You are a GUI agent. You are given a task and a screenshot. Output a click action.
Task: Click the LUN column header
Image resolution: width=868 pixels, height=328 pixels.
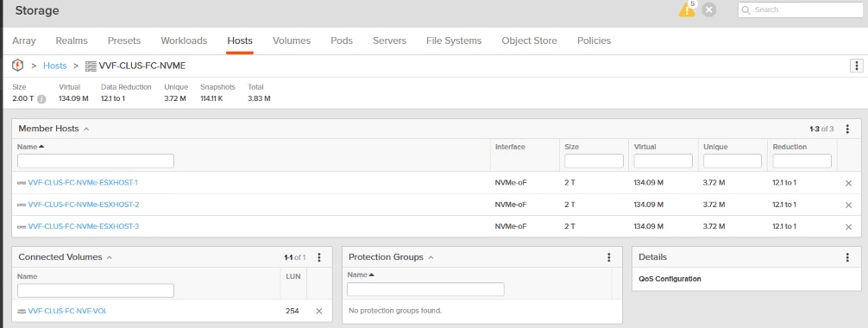[293, 276]
